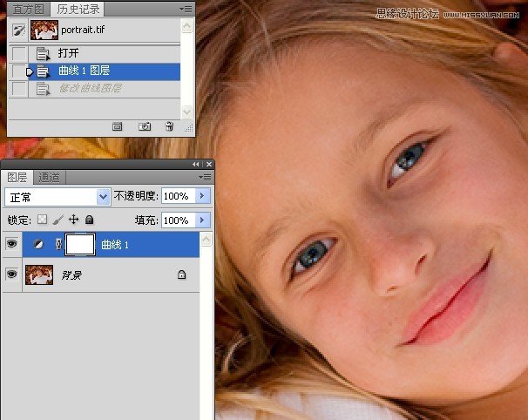Toggle history brush source for portrait.tif snapshot
Image resolution: width=528 pixels, height=420 pixels.
pos(18,30)
